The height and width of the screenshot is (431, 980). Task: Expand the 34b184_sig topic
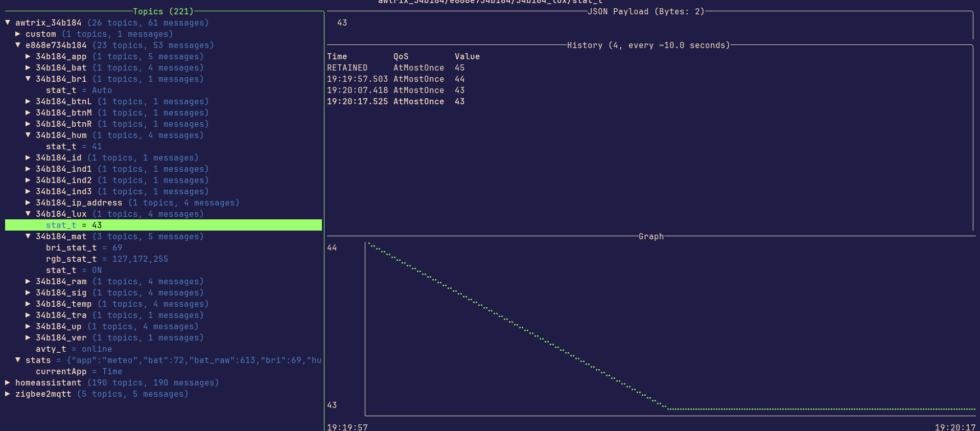click(28, 292)
